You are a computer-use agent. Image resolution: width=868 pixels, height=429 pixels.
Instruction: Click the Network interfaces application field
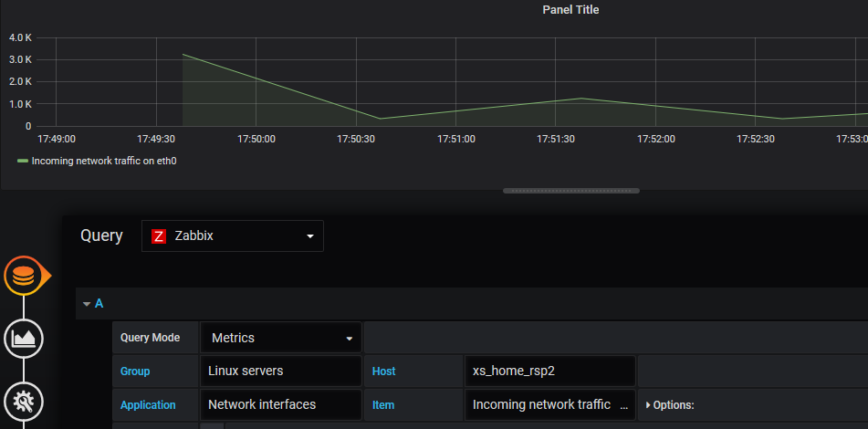280,404
